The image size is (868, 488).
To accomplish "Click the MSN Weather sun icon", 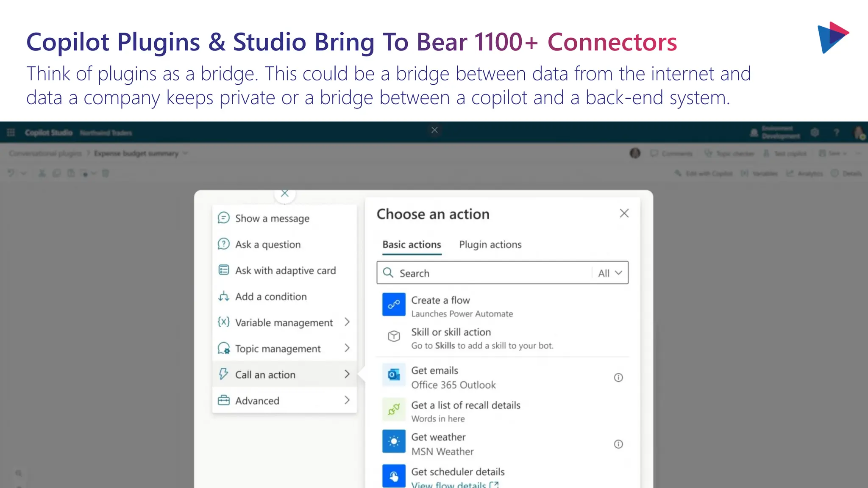I will [x=394, y=442].
